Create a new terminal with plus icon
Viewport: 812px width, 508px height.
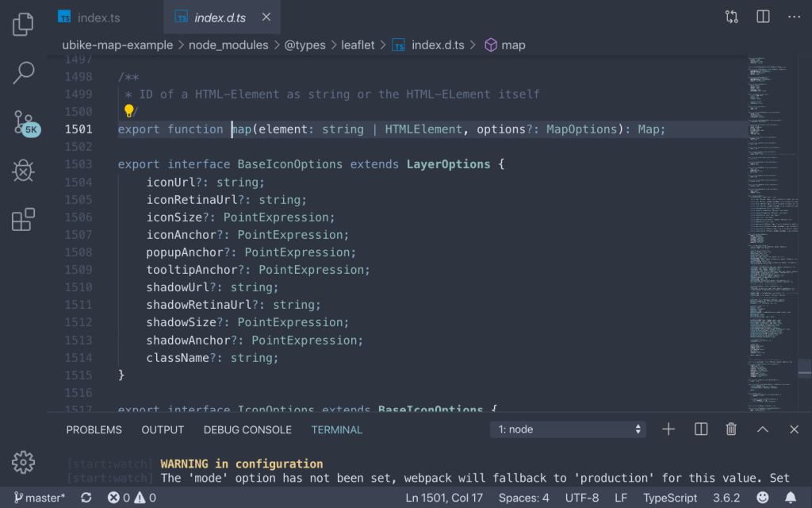click(x=668, y=429)
